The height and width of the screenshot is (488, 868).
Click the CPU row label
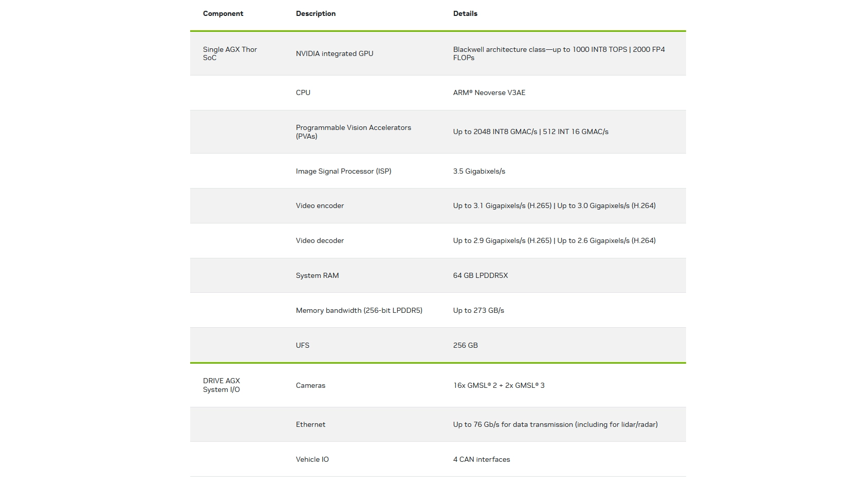coord(303,93)
